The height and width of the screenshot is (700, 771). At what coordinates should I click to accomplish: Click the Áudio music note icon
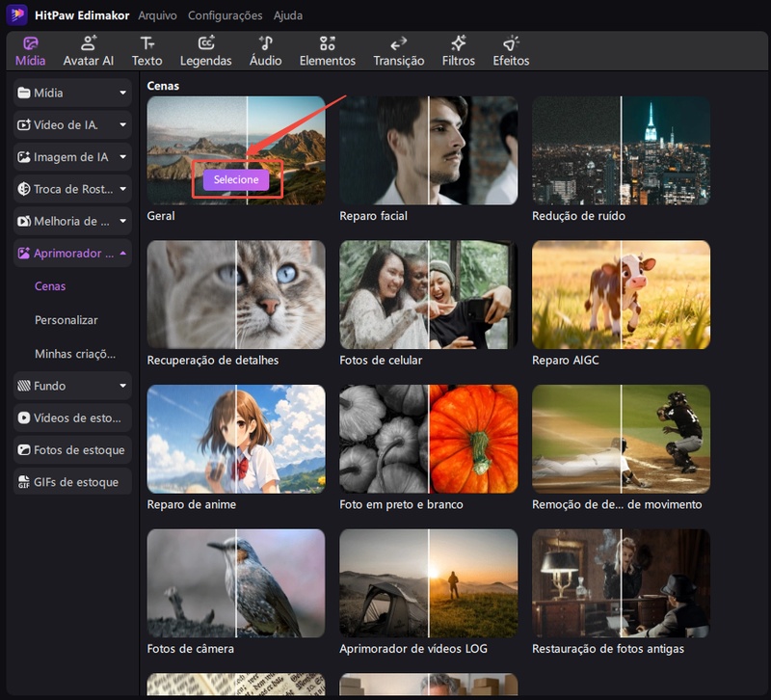265,44
